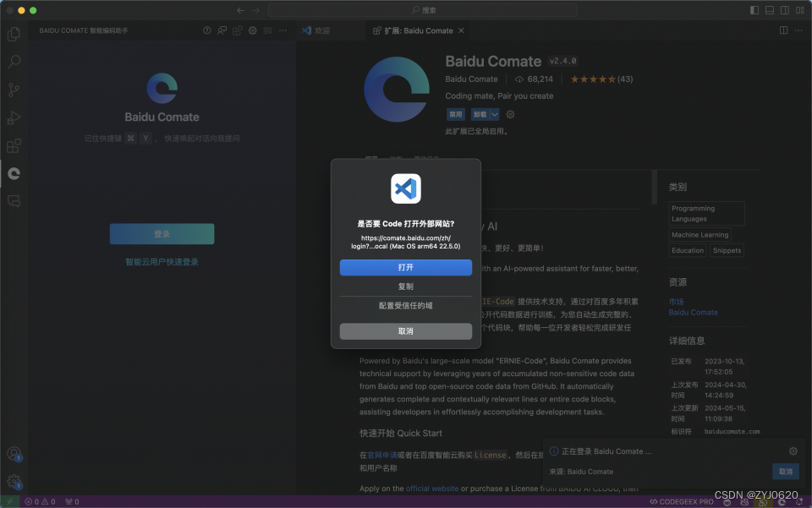
Task: Open Comate settings gear in panel header
Action: click(253, 30)
